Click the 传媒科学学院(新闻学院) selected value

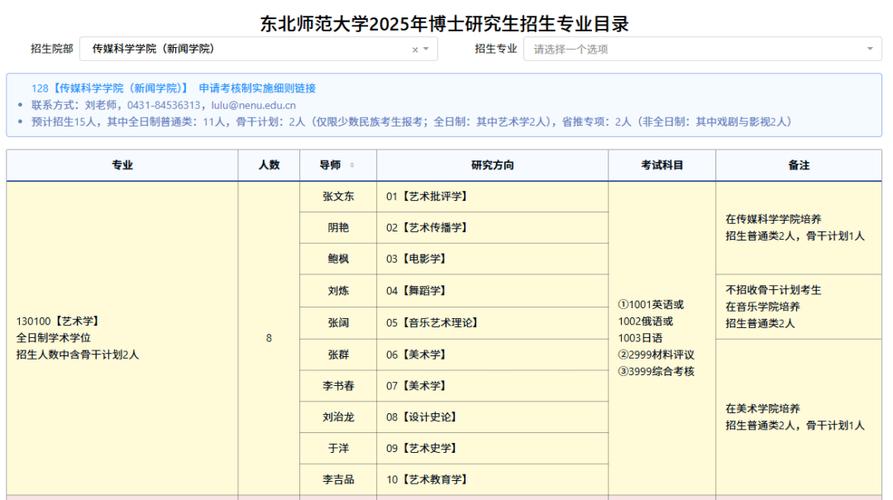[x=153, y=49]
